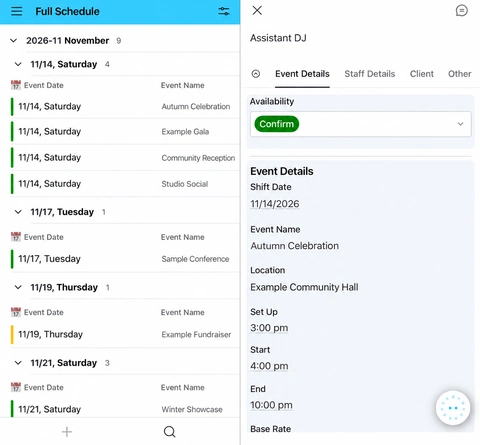480x445 pixels.
Task: Click the plus add icon at bottom
Action: coord(67,432)
